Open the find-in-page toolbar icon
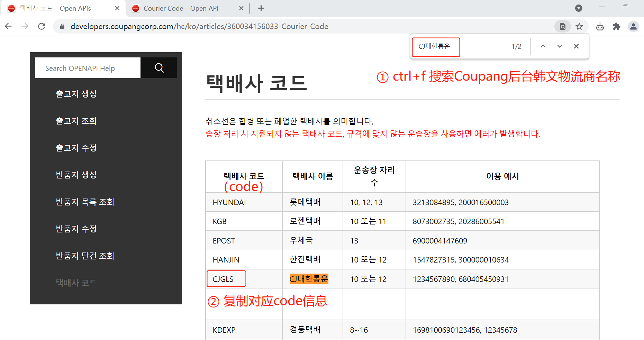644x340 pixels. [x=563, y=26]
